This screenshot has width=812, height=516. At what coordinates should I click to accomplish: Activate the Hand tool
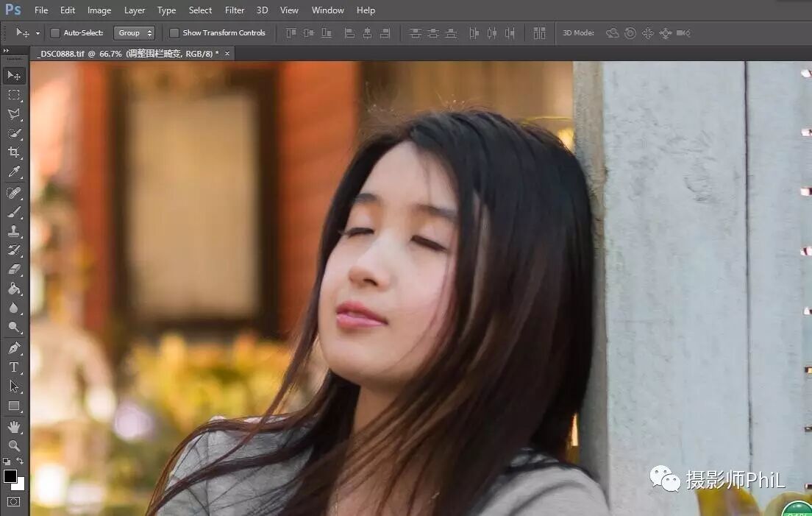tap(14, 426)
